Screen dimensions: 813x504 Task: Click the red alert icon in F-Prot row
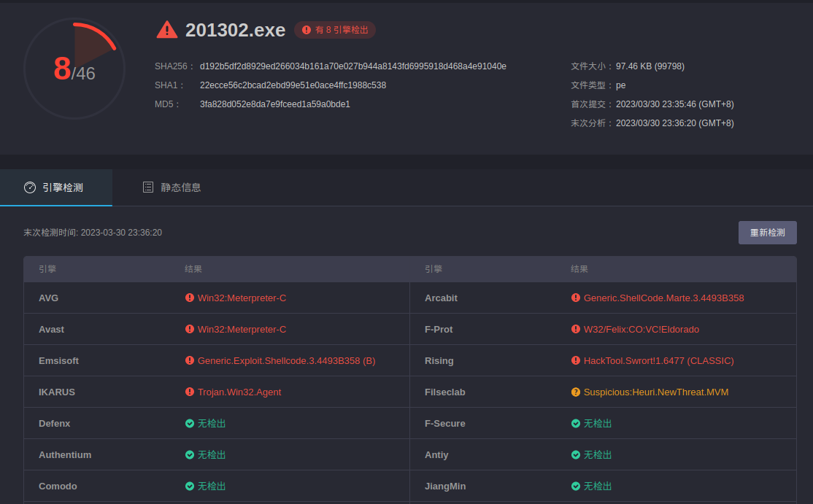tap(576, 329)
